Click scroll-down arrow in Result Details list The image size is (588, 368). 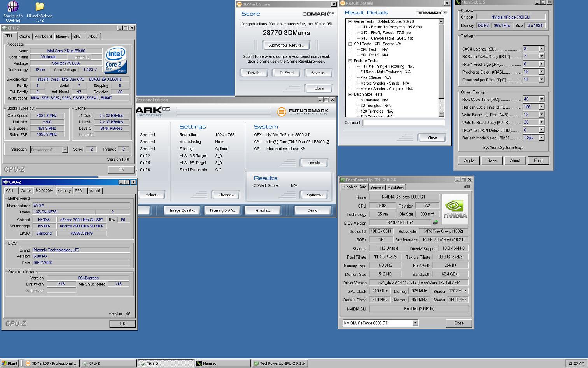tap(441, 114)
